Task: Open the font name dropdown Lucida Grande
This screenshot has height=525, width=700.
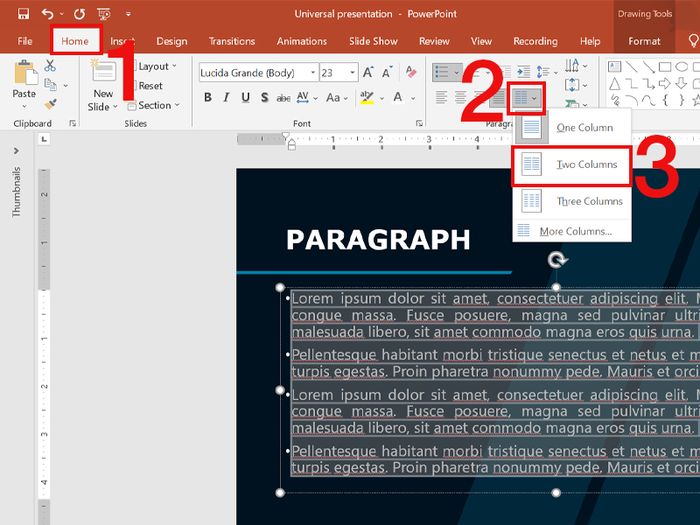Action: [x=255, y=73]
